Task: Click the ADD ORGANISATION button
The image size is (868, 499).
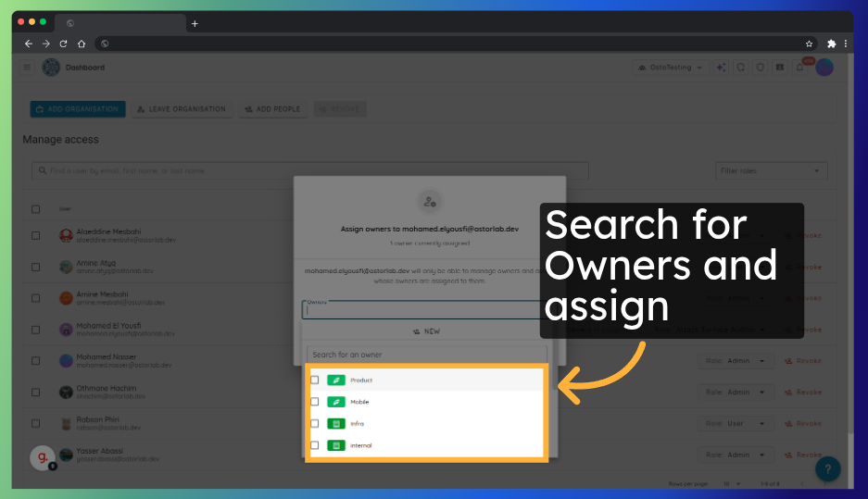Action: (x=78, y=109)
